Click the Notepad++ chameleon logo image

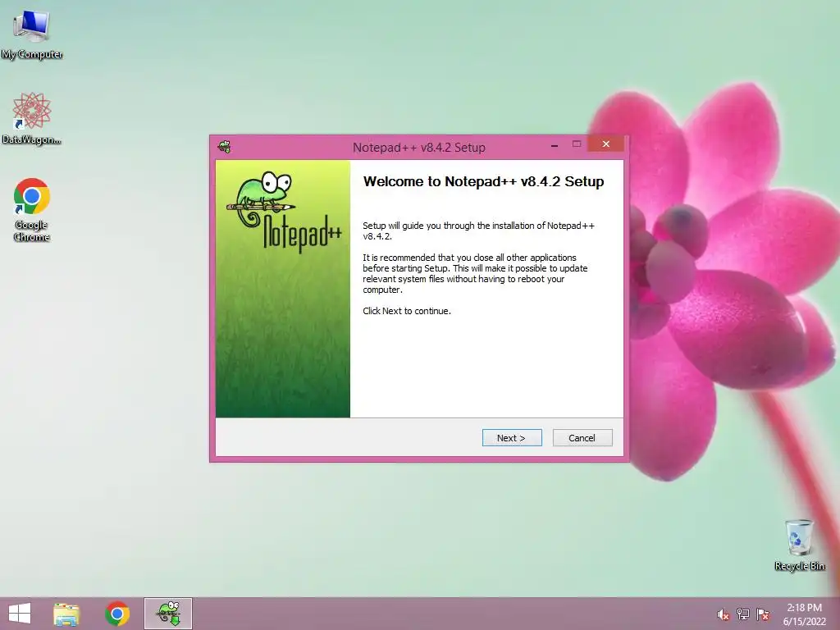point(285,212)
